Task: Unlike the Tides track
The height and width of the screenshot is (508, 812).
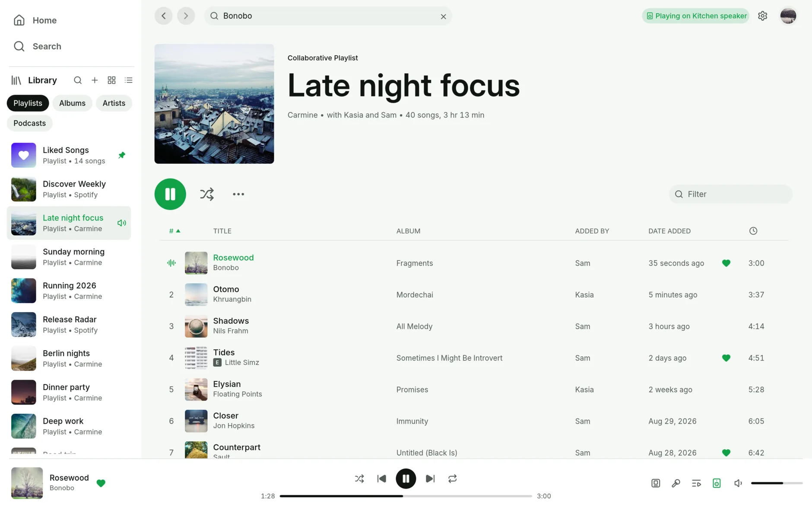Action: (x=726, y=358)
